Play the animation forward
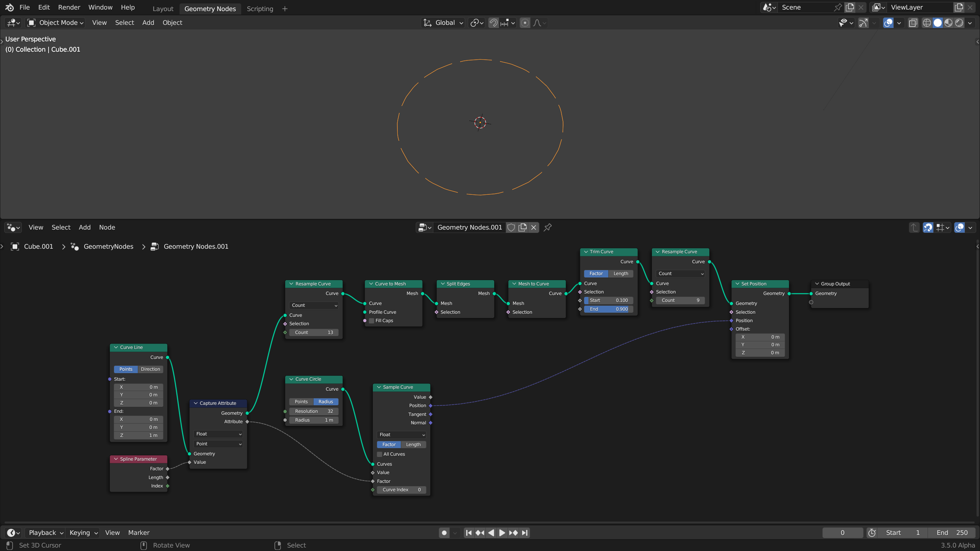The image size is (980, 551). click(502, 533)
